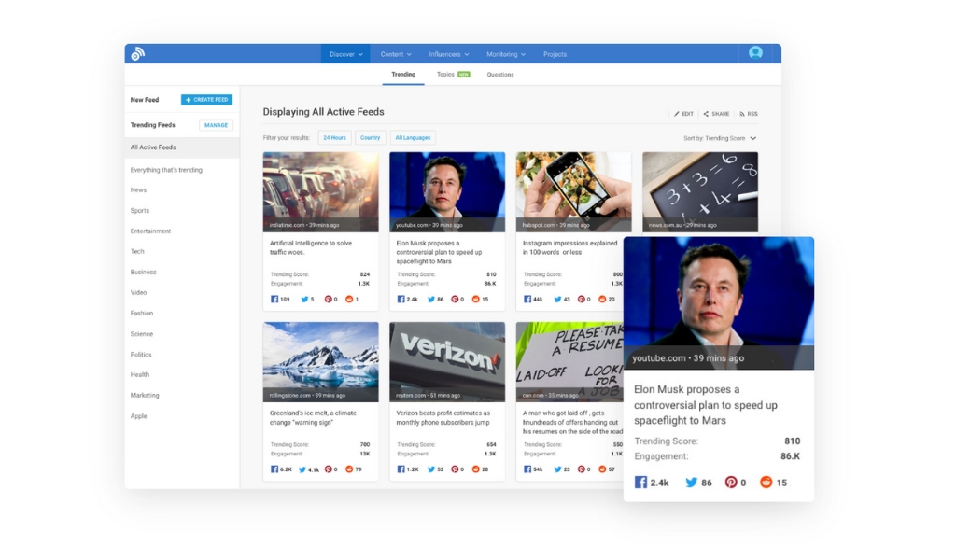Open the Influencers dropdown menu
The image size is (956, 560).
tap(449, 54)
